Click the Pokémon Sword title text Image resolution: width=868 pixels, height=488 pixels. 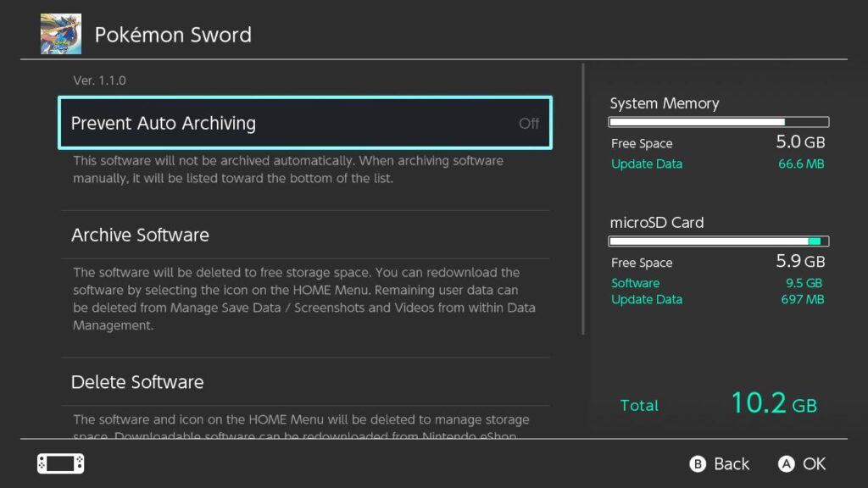pos(173,35)
